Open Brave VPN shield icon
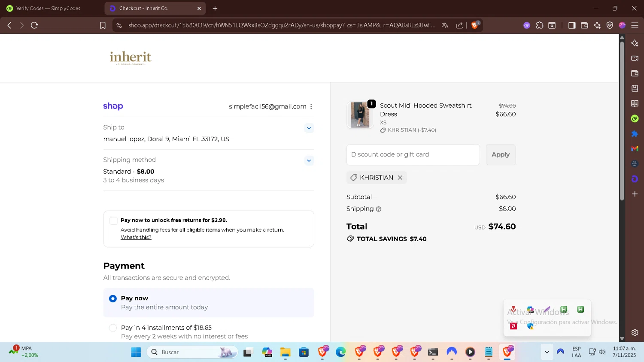This screenshot has height=362, width=644. click(x=610, y=25)
